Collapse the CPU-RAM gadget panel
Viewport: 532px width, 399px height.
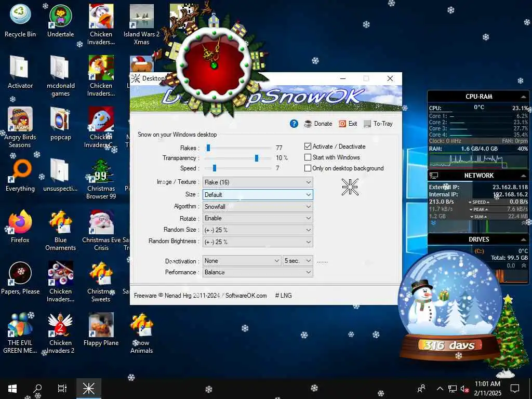pos(523,97)
